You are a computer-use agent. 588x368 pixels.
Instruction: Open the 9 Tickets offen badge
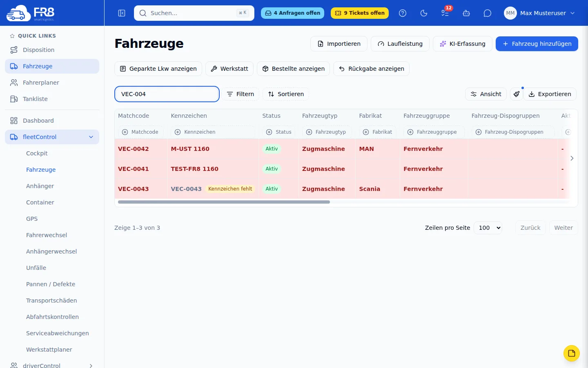360,13
